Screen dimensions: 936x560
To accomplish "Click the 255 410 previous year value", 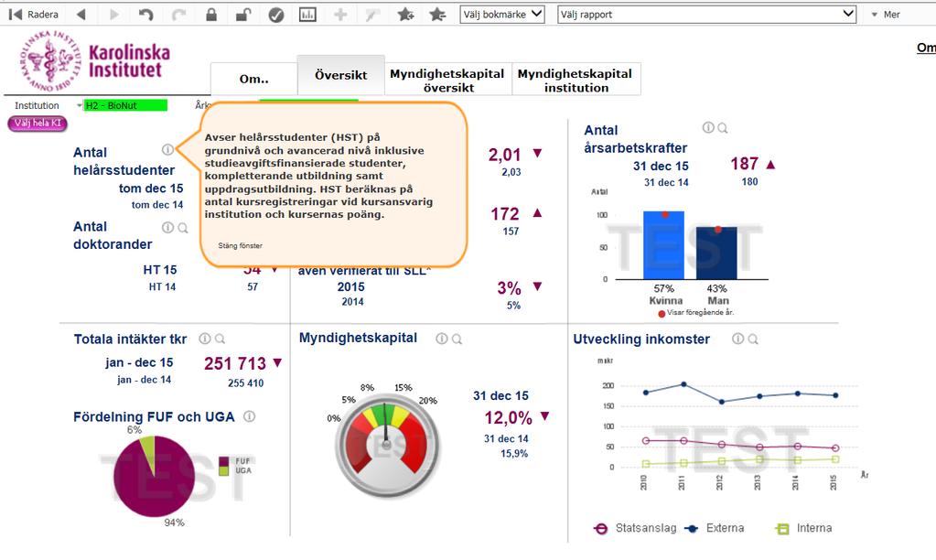I will [x=245, y=382].
